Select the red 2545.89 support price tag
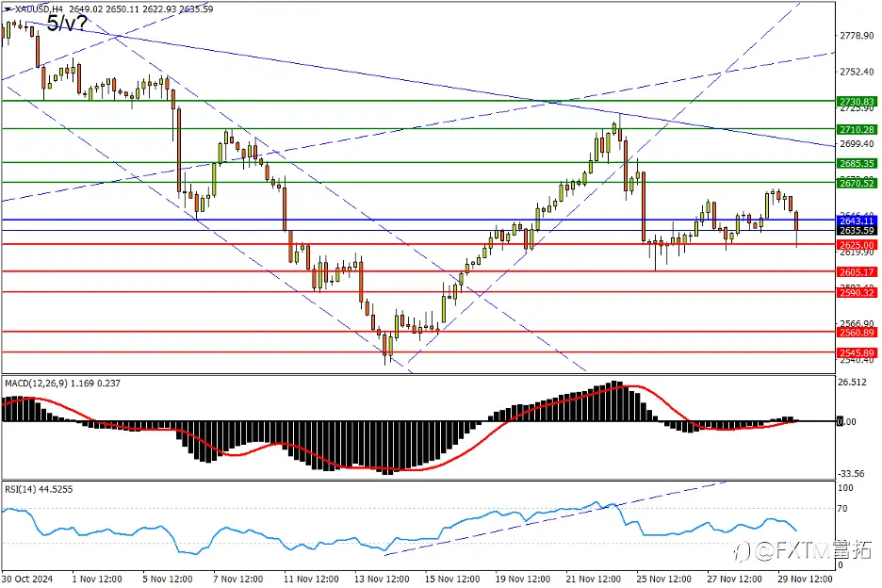The width and height of the screenshot is (882, 588). [857, 352]
